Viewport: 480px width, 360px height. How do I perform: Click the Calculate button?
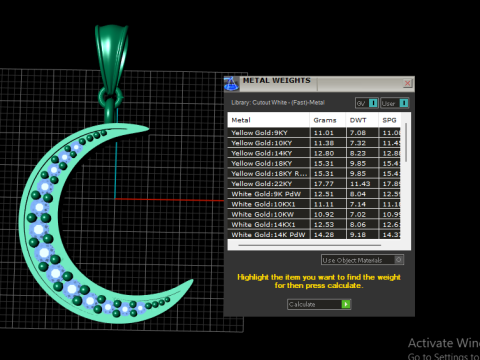pyautogui.click(x=319, y=304)
